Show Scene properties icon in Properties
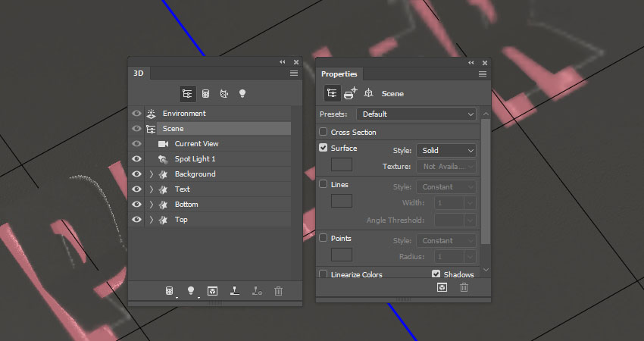The width and height of the screenshot is (644, 341). pos(332,94)
